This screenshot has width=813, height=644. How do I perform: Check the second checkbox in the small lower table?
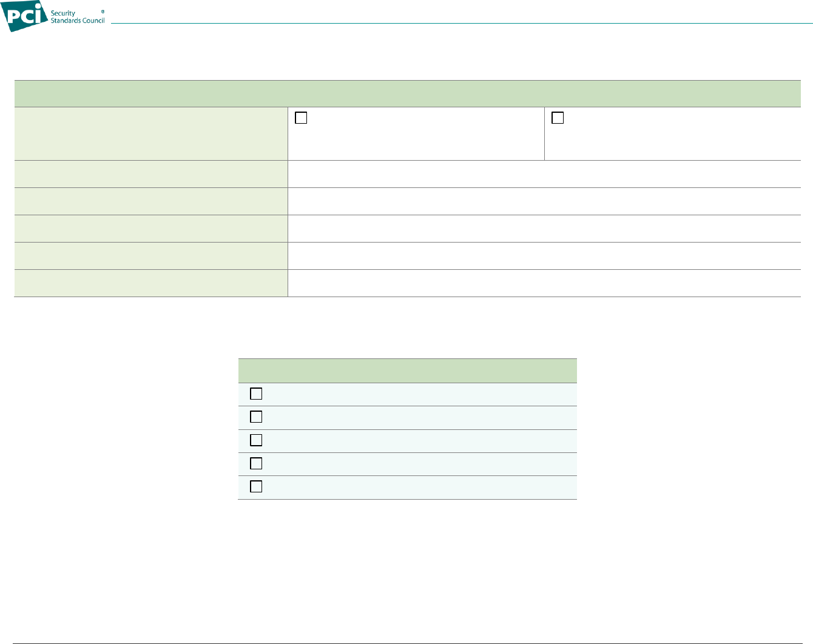256,417
